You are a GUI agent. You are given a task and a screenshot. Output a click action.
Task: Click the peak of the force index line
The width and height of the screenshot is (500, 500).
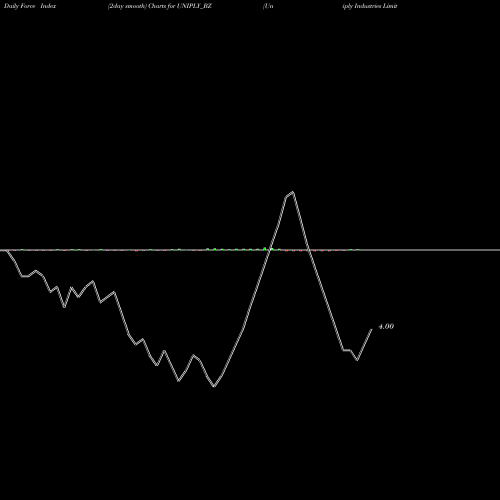click(x=293, y=192)
